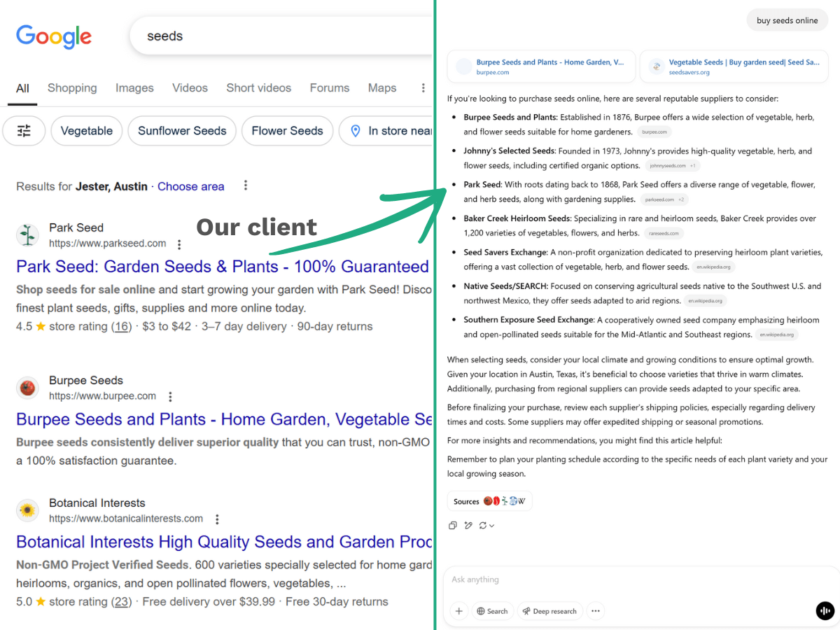Click the buy seeds online message bubble
The height and width of the screenshot is (630, 840).
[x=787, y=20]
